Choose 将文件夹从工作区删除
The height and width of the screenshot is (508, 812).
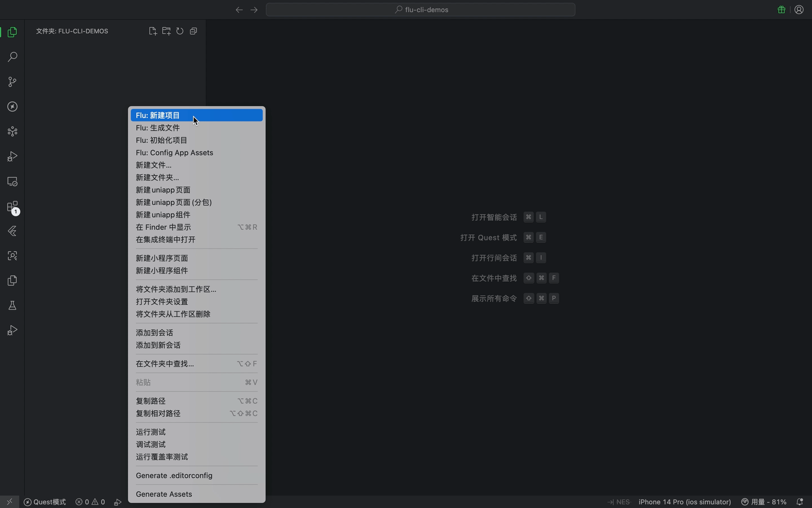(x=197, y=314)
